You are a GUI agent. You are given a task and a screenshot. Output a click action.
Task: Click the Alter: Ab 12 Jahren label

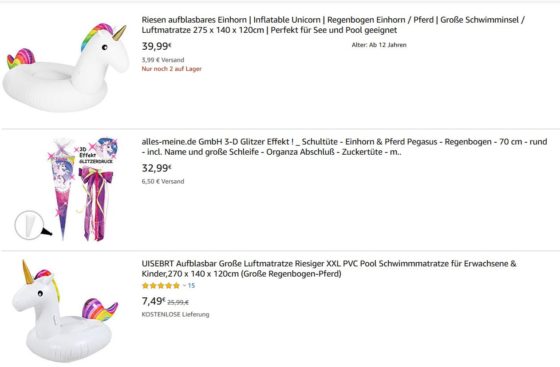click(x=379, y=45)
